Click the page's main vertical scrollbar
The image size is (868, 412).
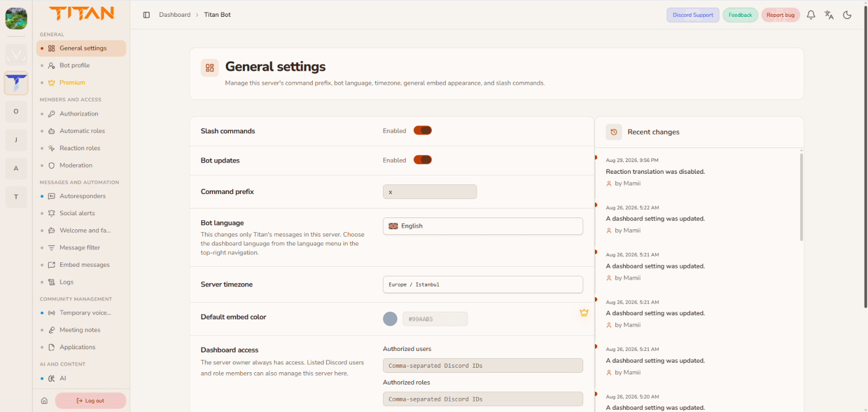866,157
